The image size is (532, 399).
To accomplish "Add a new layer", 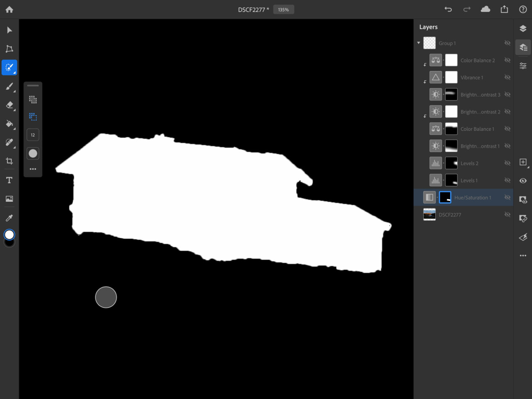I will point(523,162).
